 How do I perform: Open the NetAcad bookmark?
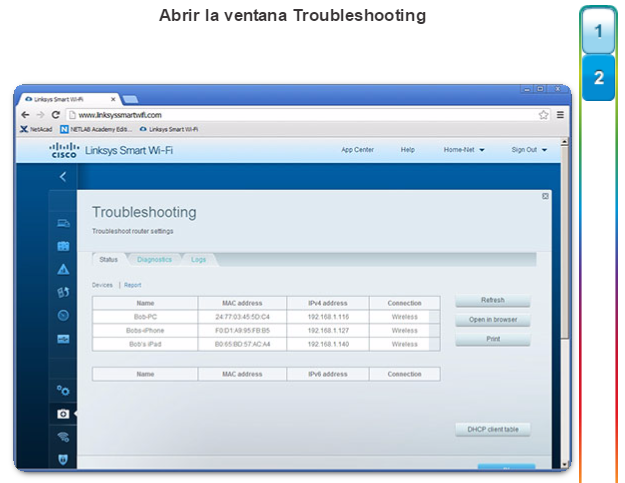36,129
